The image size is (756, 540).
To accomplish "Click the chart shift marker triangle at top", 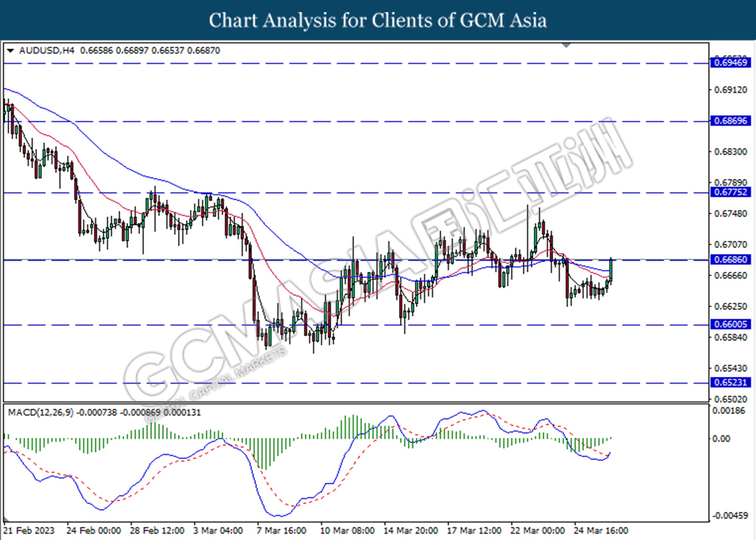I will click(x=566, y=45).
